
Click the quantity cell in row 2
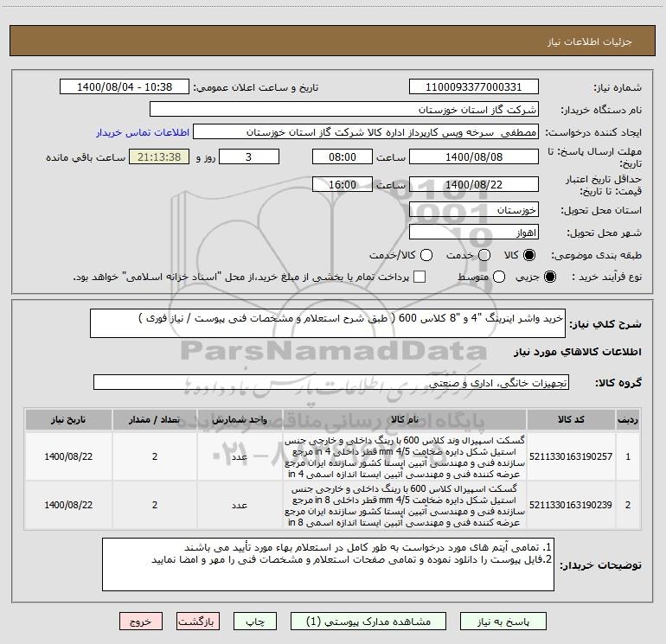pos(155,505)
